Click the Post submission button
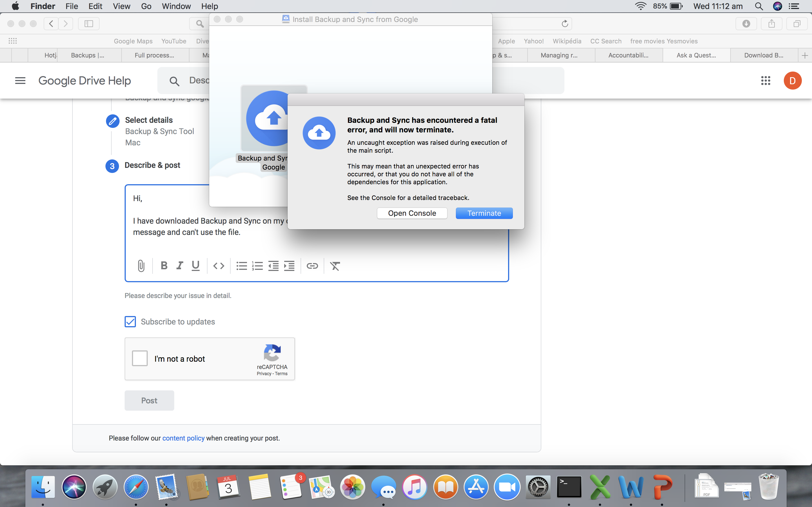This screenshot has width=812, height=507. pyautogui.click(x=149, y=400)
